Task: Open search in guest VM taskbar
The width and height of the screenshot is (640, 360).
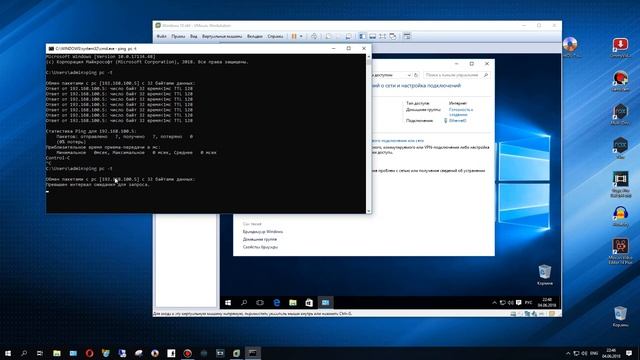Action: pos(244,302)
